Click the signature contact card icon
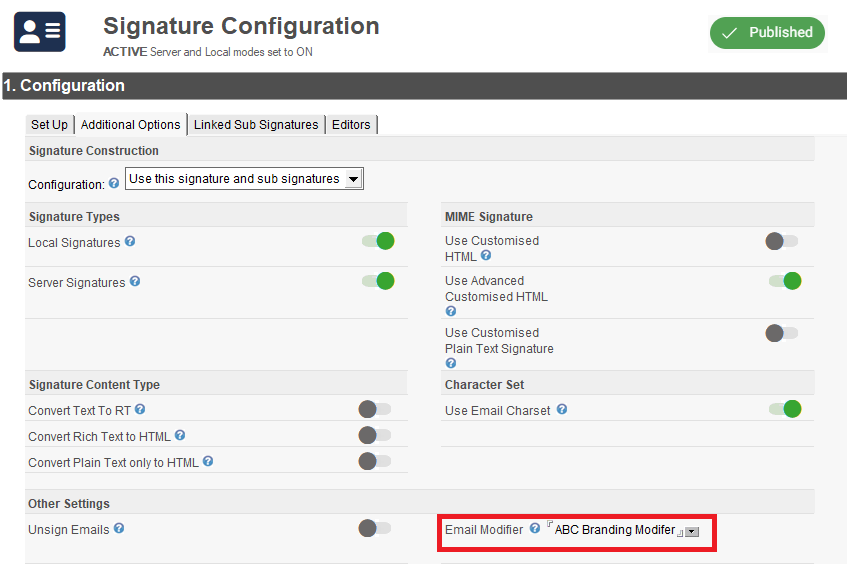Screen dimensions: 847x566 pos(39,32)
